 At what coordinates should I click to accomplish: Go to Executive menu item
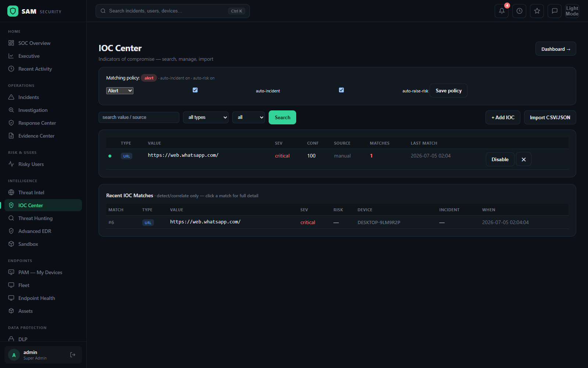[x=43, y=56]
